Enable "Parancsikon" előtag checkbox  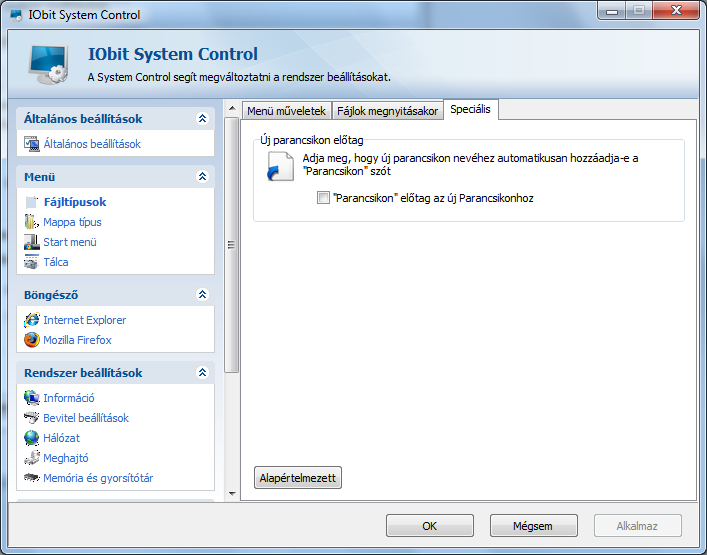(x=323, y=198)
